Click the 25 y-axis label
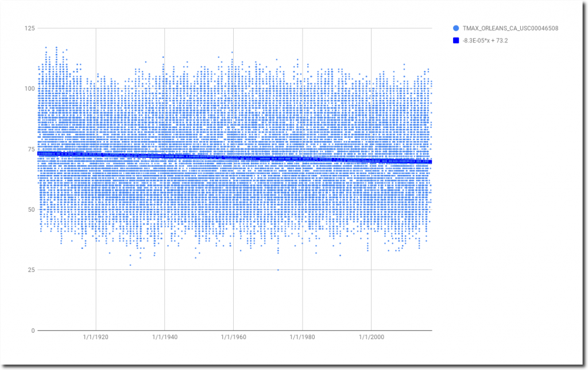Screen dimensions: 588x370 click(x=30, y=270)
